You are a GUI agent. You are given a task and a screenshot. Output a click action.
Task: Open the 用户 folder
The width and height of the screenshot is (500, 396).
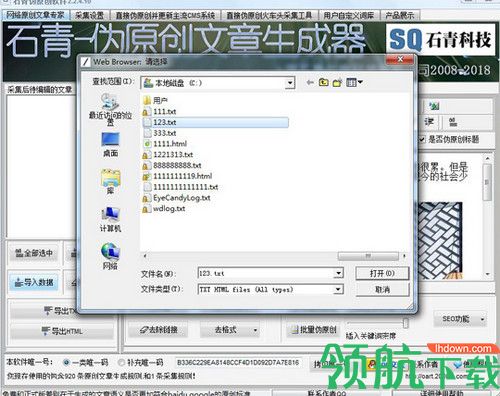click(156, 100)
